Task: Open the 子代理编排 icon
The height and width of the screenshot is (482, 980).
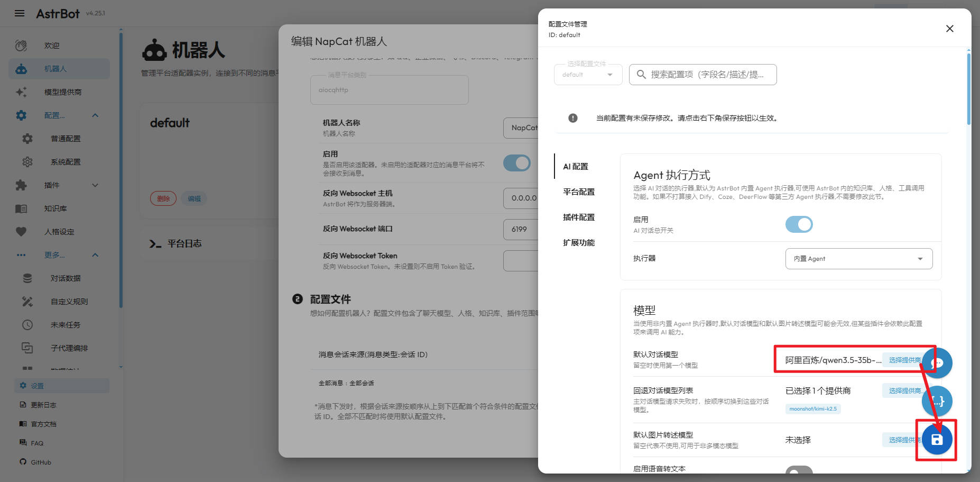Action: (x=27, y=348)
